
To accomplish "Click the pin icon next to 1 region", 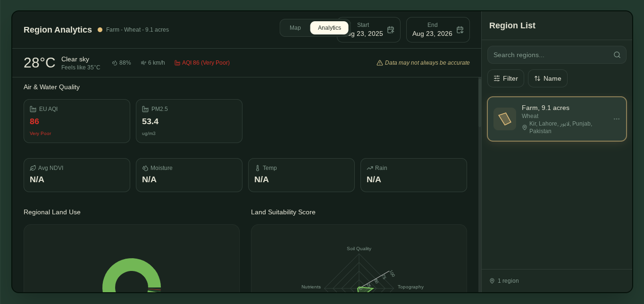I will [x=492, y=281].
